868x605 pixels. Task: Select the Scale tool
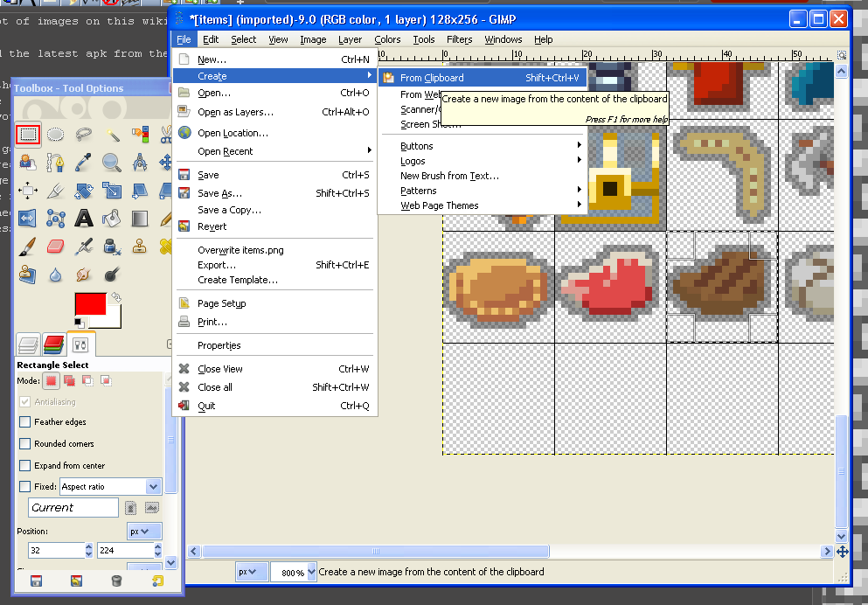click(112, 191)
